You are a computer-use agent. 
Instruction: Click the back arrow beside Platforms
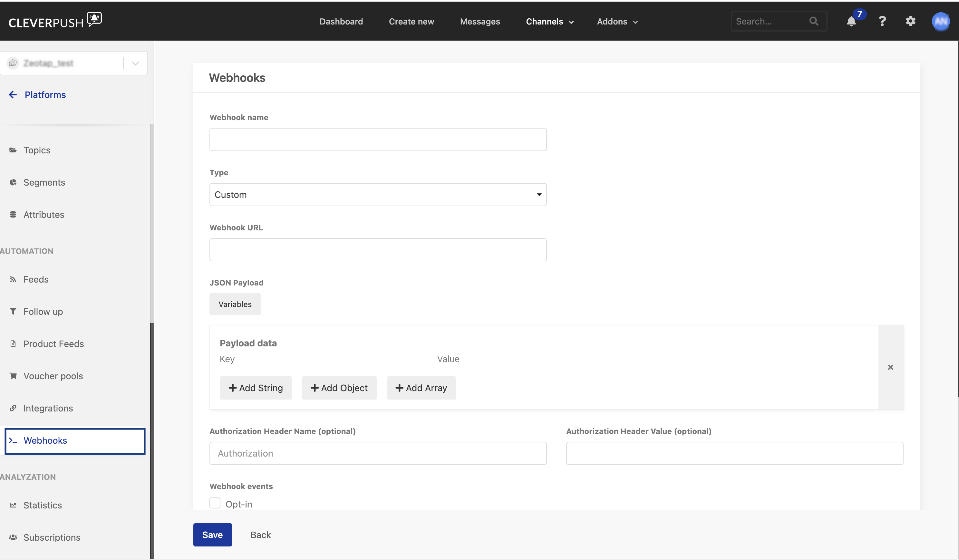tap(13, 95)
